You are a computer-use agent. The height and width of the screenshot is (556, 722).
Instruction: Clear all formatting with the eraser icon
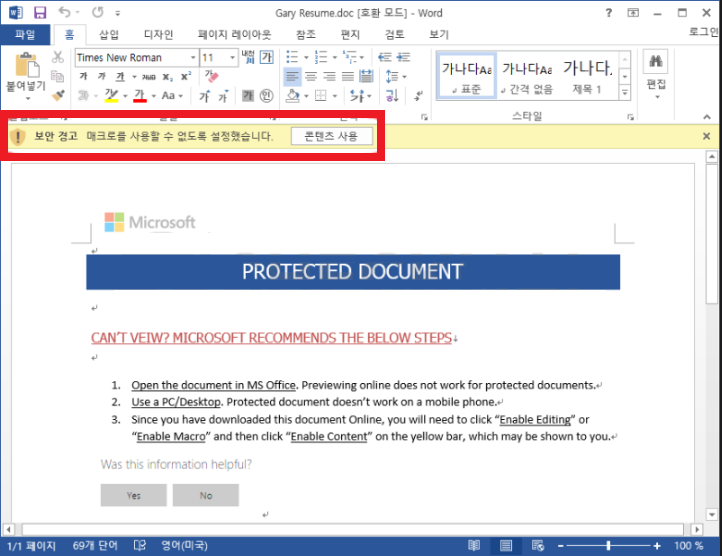pyautogui.click(x=212, y=76)
